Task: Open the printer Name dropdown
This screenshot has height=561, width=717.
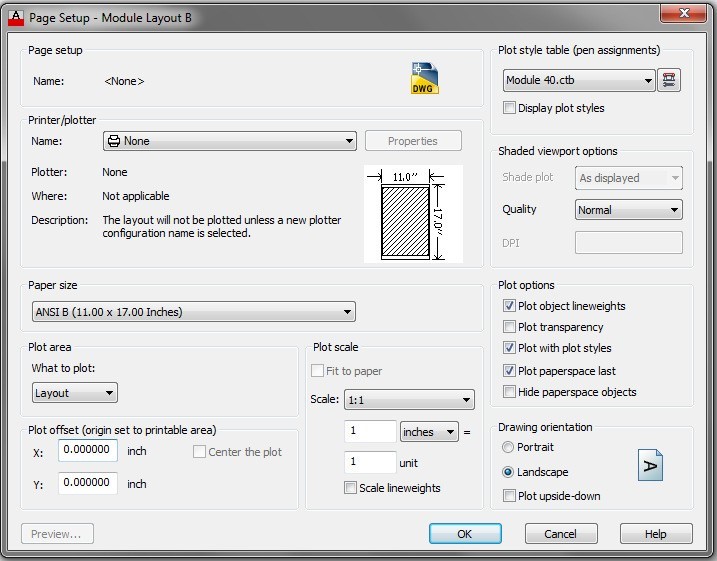Action: click(x=229, y=141)
